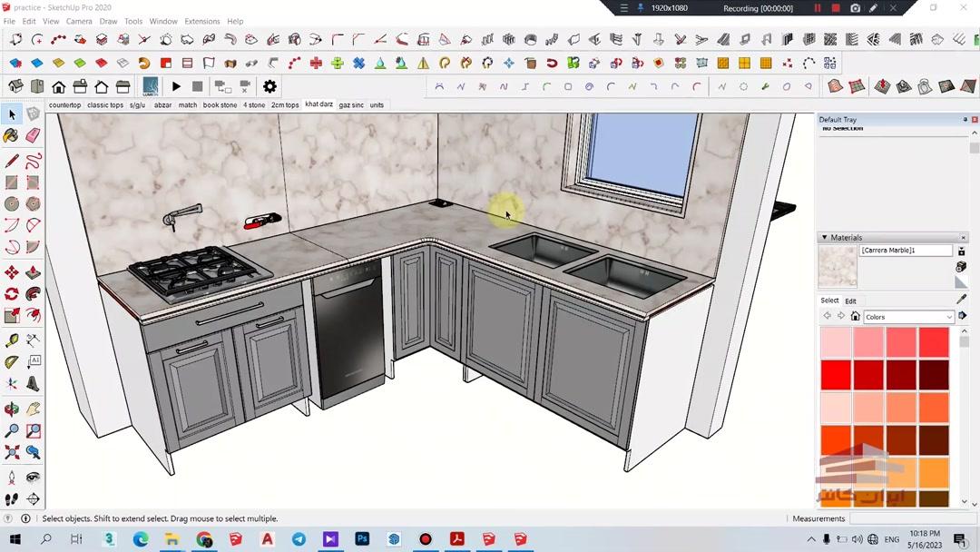
Task: Pause the screen recording
Action: pos(817,8)
